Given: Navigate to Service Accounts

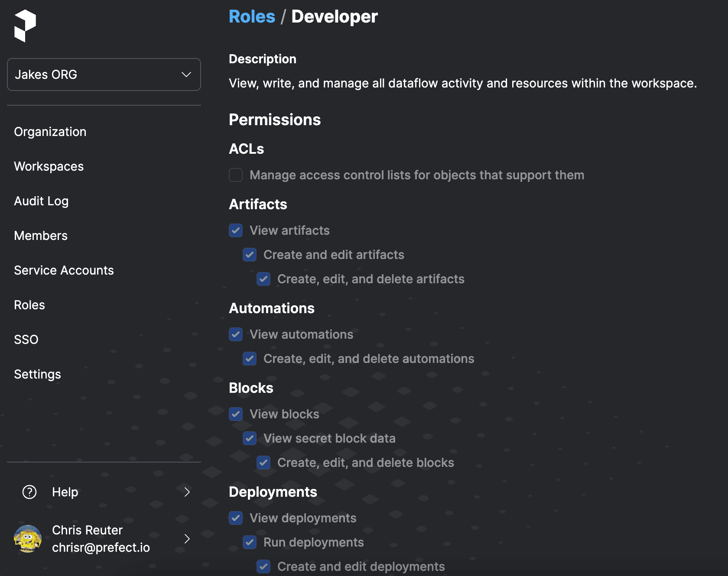Looking at the screenshot, I should [x=64, y=270].
